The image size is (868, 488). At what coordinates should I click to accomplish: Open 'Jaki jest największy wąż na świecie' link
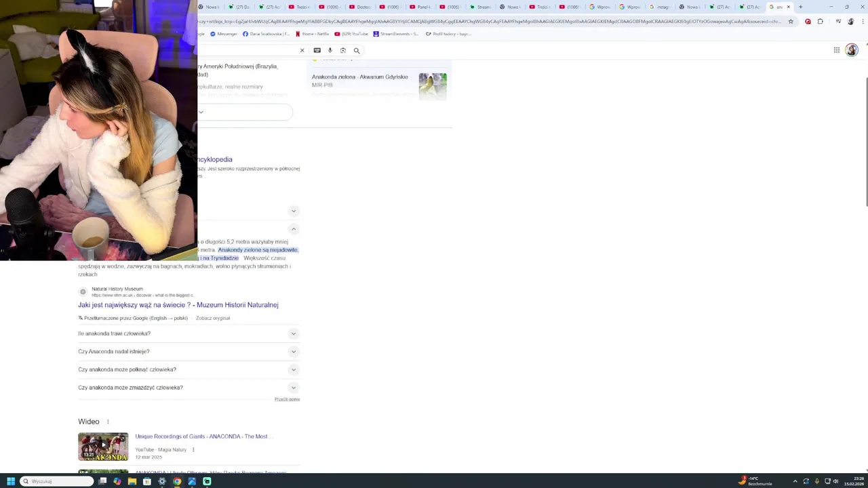click(178, 305)
